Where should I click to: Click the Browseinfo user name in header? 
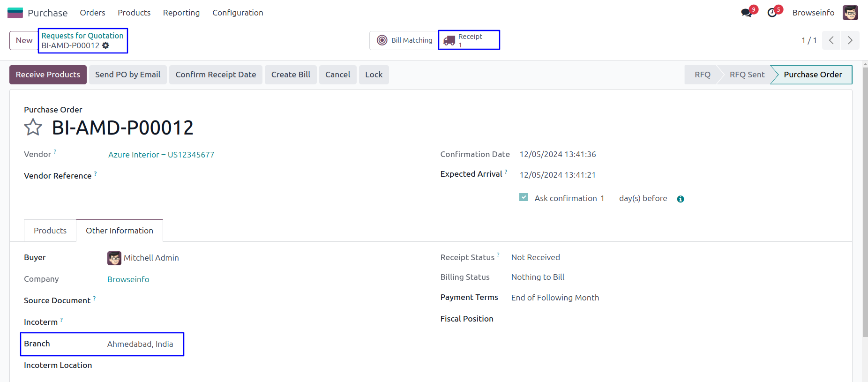tap(813, 13)
